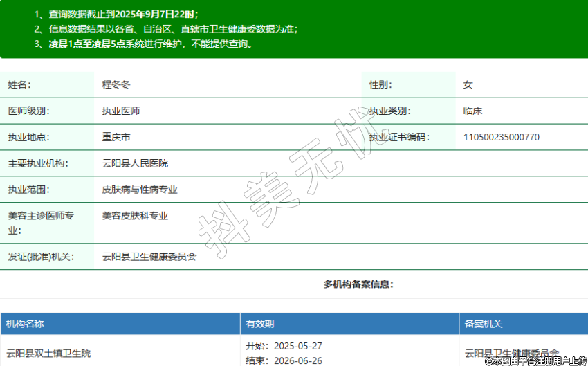Image resolution: width=588 pixels, height=366 pixels.
Task: Click the name value 程冬冬
Action: (x=116, y=85)
